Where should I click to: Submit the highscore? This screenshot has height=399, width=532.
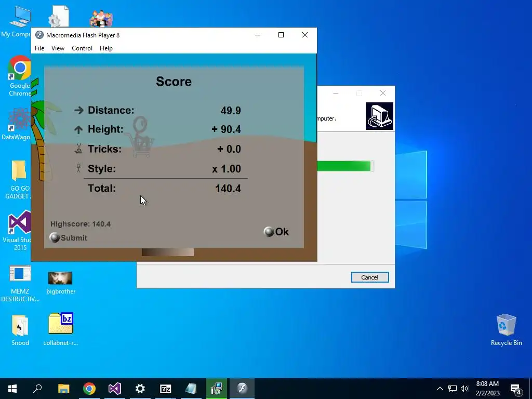pos(69,237)
